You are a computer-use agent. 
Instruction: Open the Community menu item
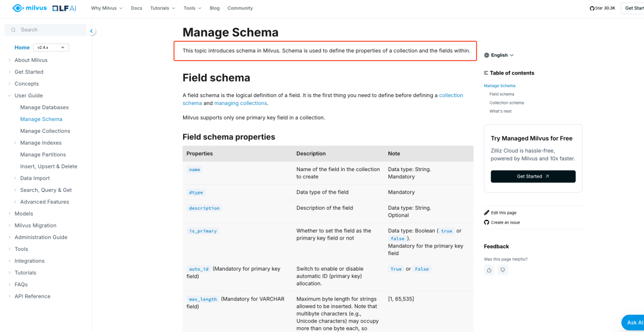[240, 8]
